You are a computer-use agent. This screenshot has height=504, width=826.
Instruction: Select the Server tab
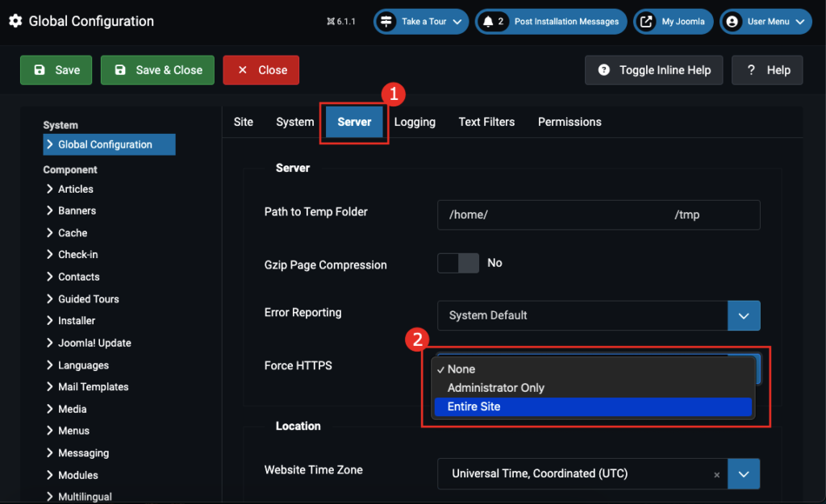coord(354,123)
